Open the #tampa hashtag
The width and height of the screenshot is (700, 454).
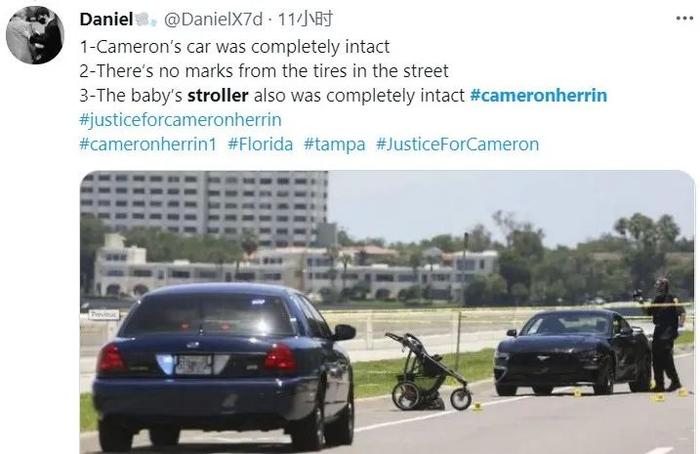coord(334,145)
